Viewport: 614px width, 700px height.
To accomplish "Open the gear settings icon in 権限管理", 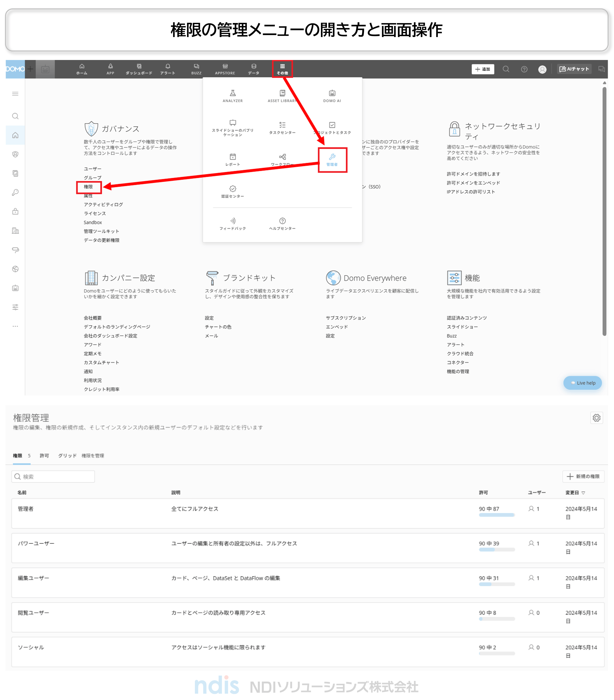I will (596, 418).
